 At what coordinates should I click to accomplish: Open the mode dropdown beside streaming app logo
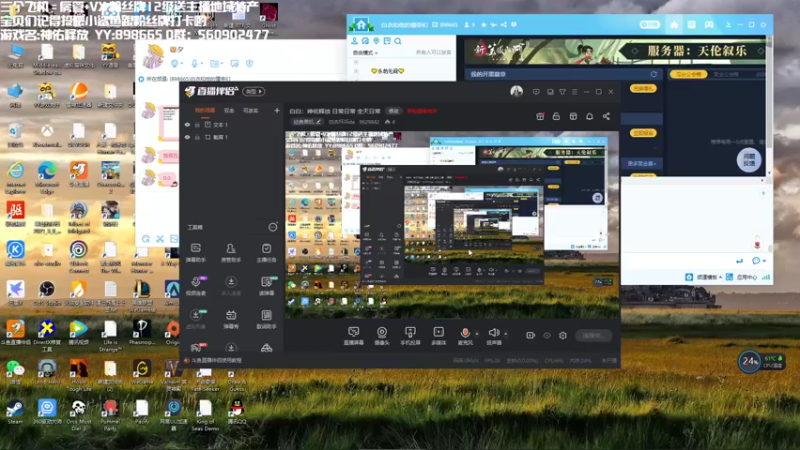point(254,91)
